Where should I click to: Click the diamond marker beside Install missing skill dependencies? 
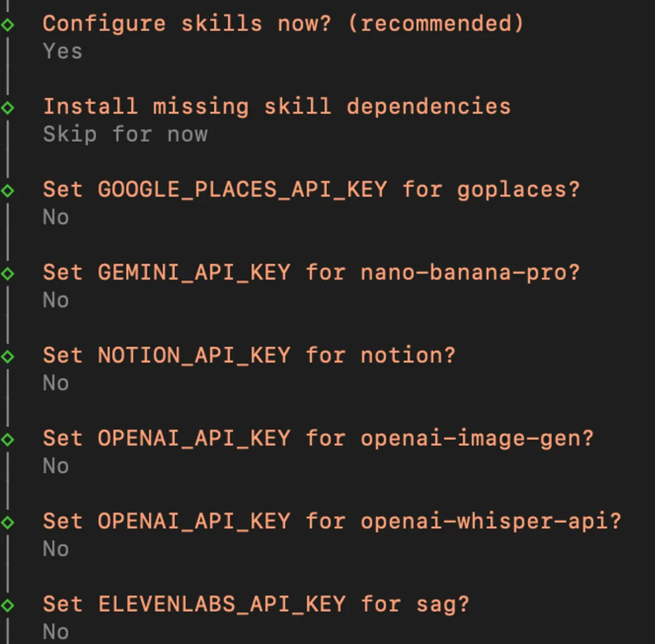8,107
